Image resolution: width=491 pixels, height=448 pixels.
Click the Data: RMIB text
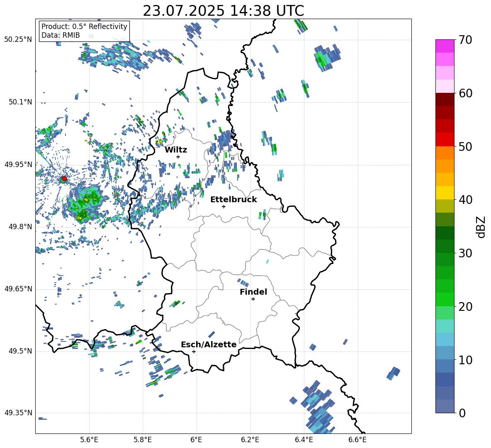tap(61, 35)
